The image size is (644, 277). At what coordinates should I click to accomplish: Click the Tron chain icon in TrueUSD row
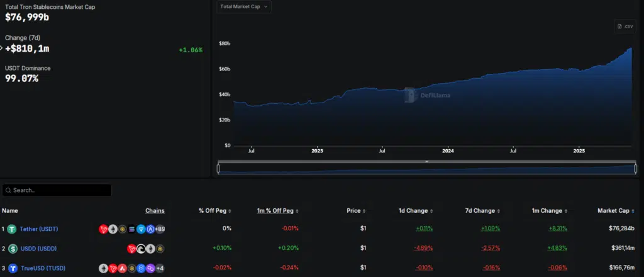(x=113, y=268)
